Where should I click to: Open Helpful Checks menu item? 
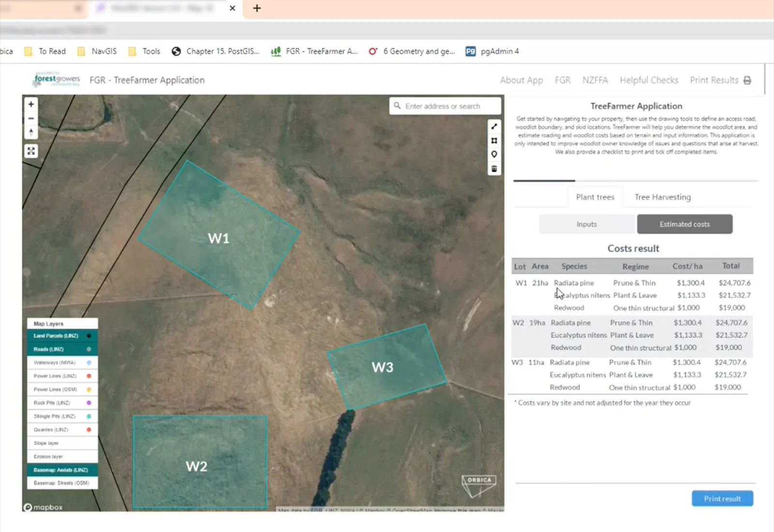649,80
